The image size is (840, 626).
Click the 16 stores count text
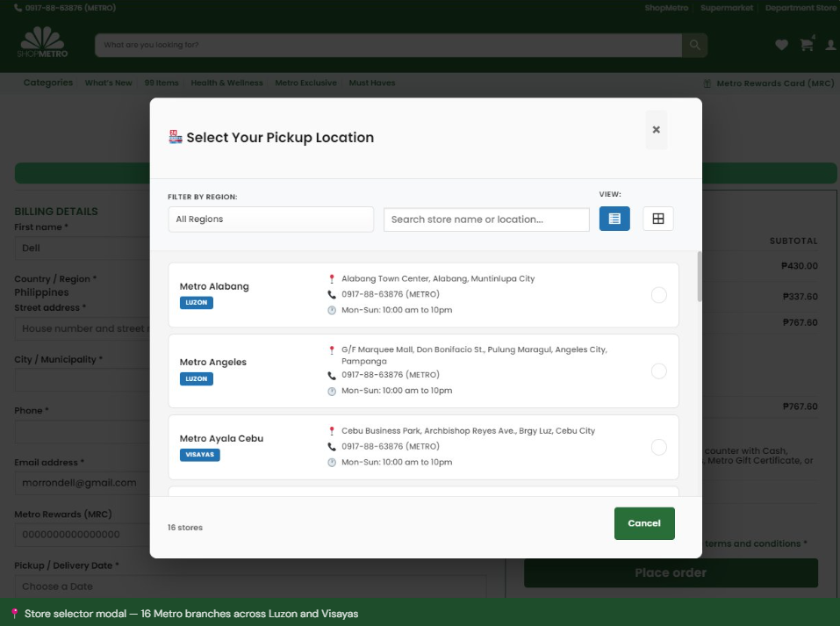tap(185, 528)
